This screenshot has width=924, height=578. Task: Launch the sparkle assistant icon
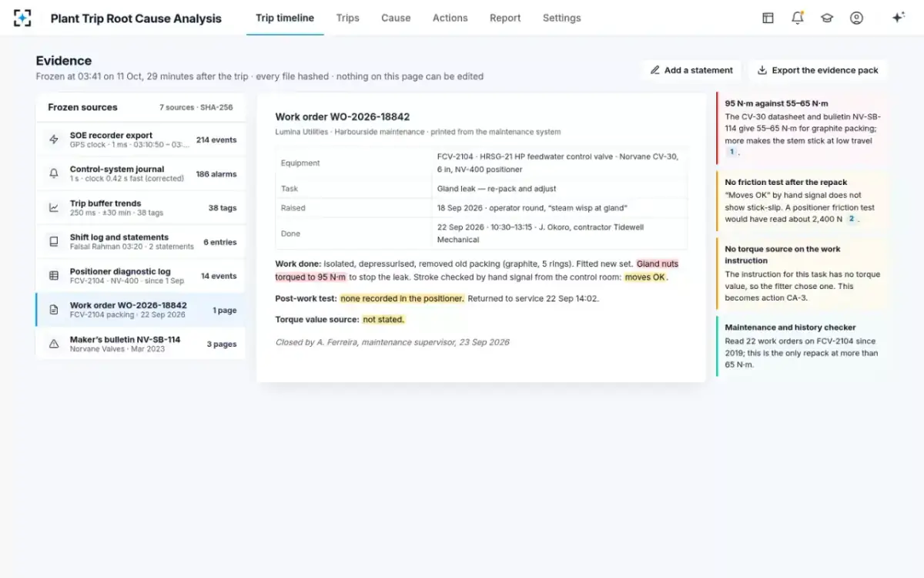(898, 18)
